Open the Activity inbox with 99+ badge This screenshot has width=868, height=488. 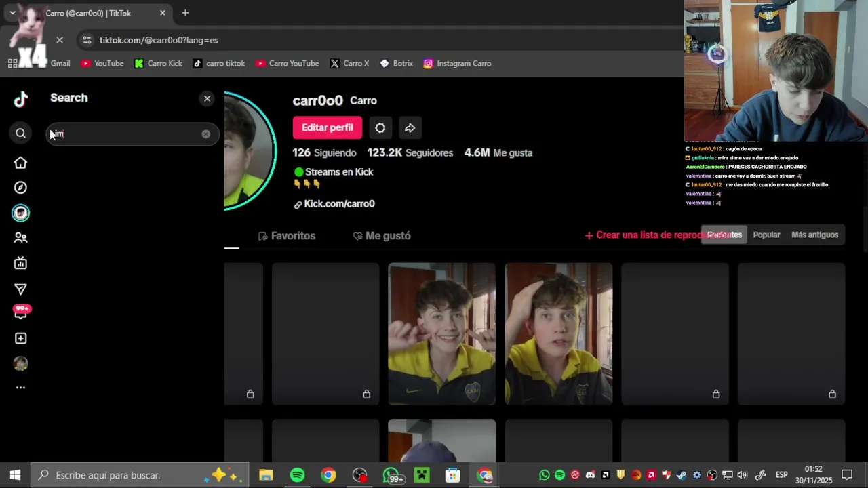[21, 312]
